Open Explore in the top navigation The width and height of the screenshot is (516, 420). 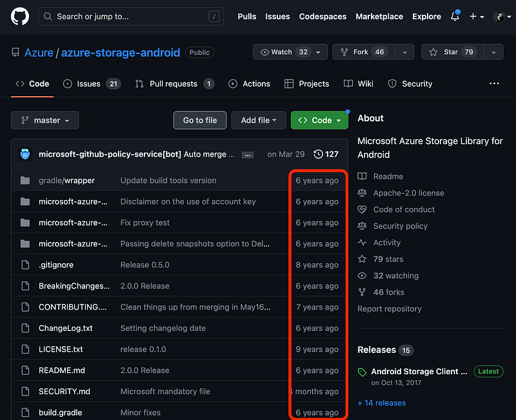pyautogui.click(x=426, y=17)
